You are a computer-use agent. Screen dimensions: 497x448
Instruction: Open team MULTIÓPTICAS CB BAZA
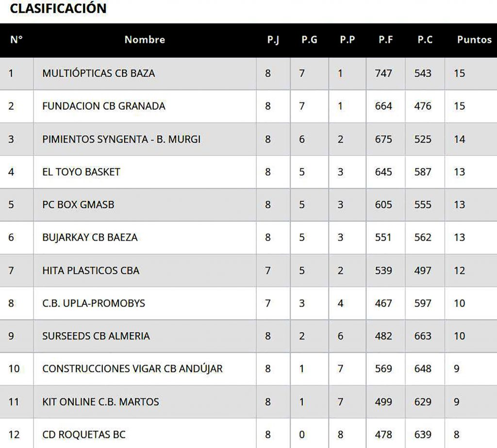(99, 73)
